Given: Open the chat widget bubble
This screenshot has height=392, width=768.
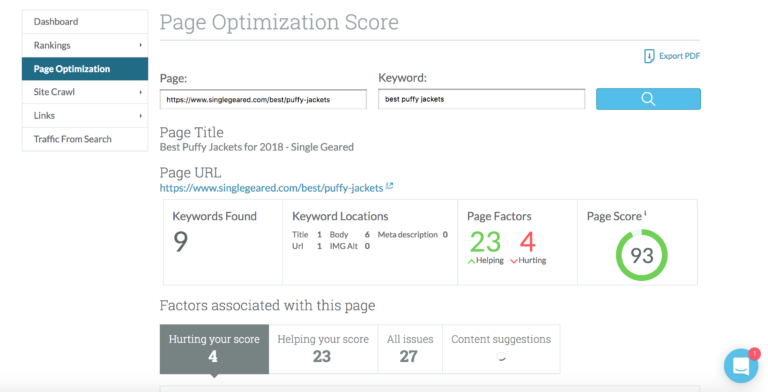Looking at the screenshot, I should coord(741,366).
